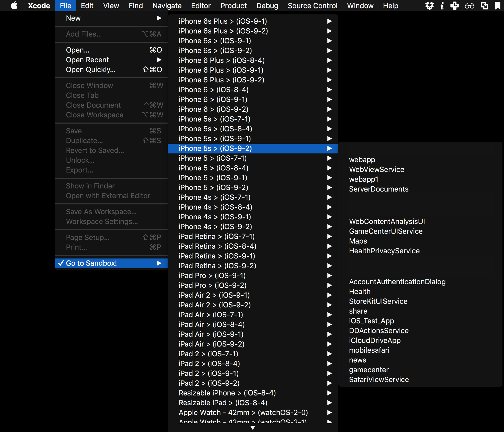Select the iOS_Test_App entry

[371, 321]
